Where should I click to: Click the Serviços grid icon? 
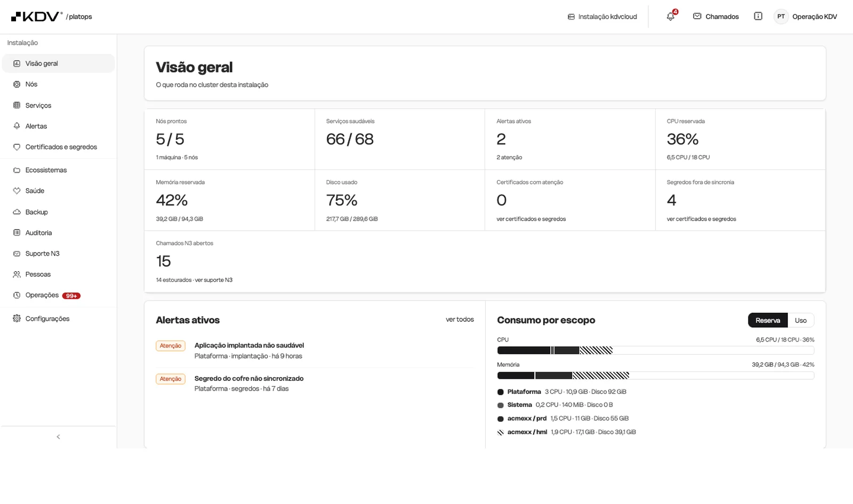[17, 105]
